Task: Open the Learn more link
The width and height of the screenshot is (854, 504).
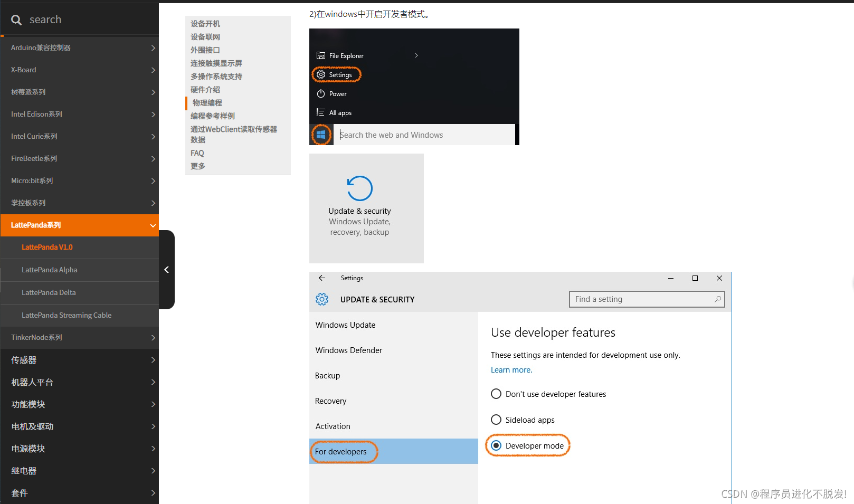Action: [x=511, y=370]
